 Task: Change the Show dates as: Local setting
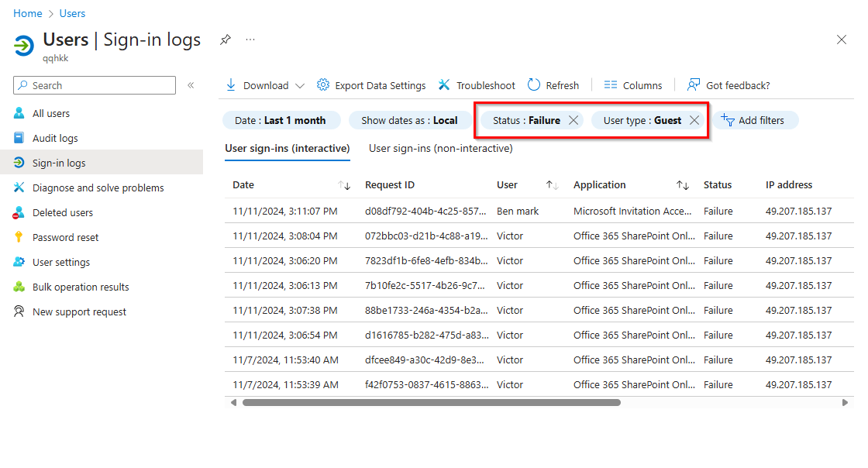point(409,120)
